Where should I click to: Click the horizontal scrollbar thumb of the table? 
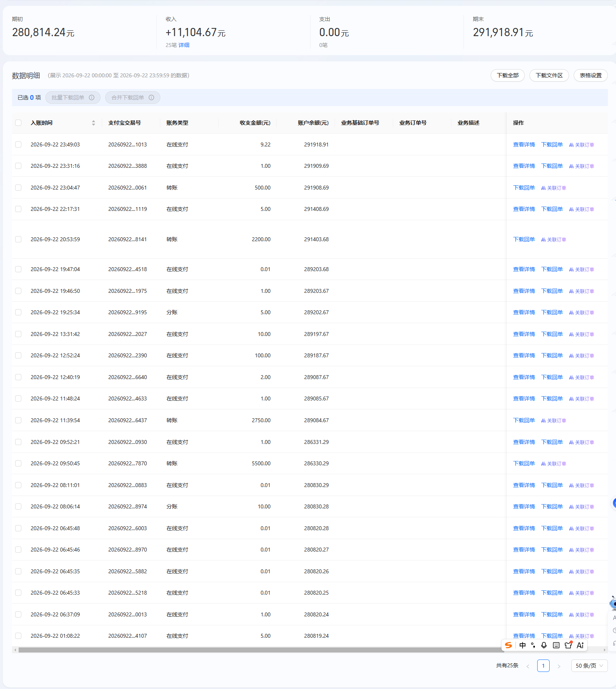point(261,650)
